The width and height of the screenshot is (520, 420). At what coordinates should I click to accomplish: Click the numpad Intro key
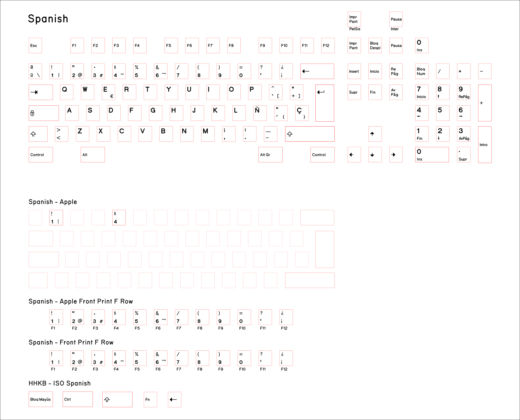point(484,145)
